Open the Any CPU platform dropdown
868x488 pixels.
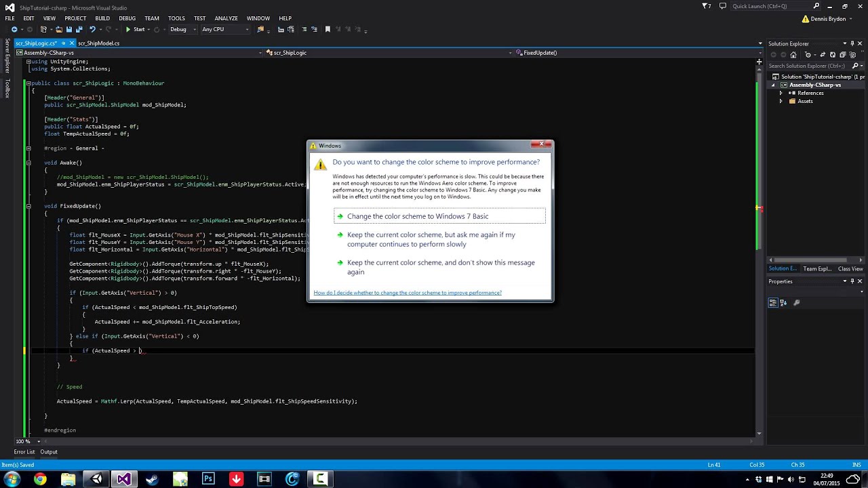pyautogui.click(x=226, y=29)
